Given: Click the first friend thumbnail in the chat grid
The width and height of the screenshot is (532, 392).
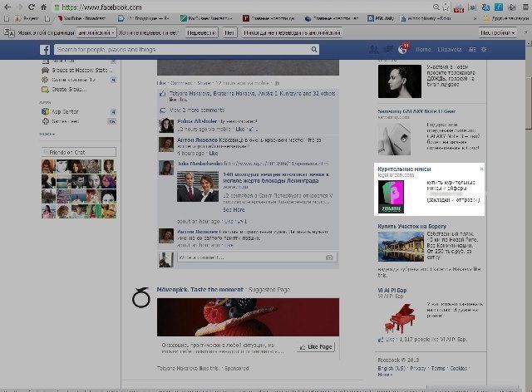Looking at the screenshot, I should 48,166.
